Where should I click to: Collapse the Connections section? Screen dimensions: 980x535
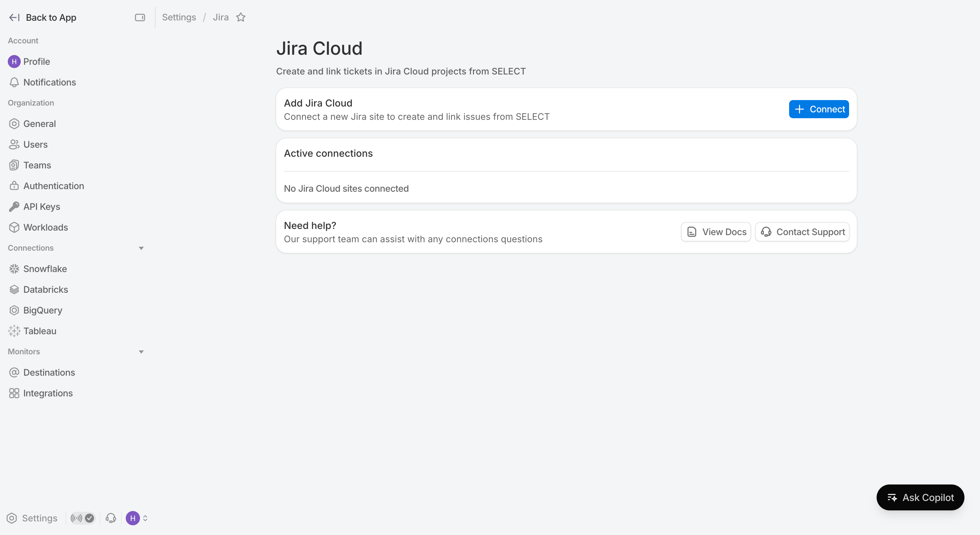tap(141, 248)
